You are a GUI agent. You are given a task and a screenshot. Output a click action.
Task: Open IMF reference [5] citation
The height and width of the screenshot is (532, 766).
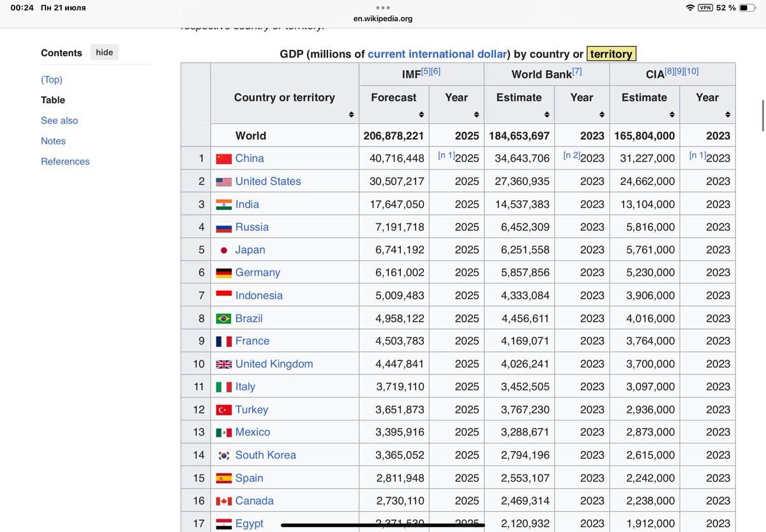click(426, 71)
